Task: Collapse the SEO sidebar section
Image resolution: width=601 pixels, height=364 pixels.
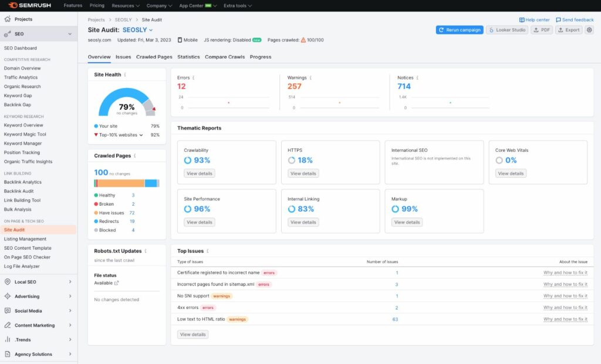Action: coord(70,34)
